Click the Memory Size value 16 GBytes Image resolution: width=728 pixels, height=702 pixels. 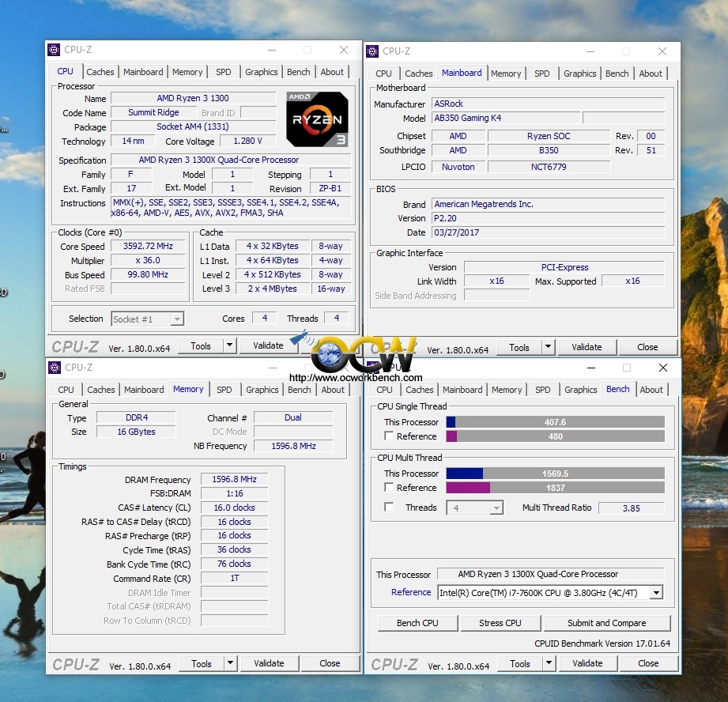[x=136, y=432]
